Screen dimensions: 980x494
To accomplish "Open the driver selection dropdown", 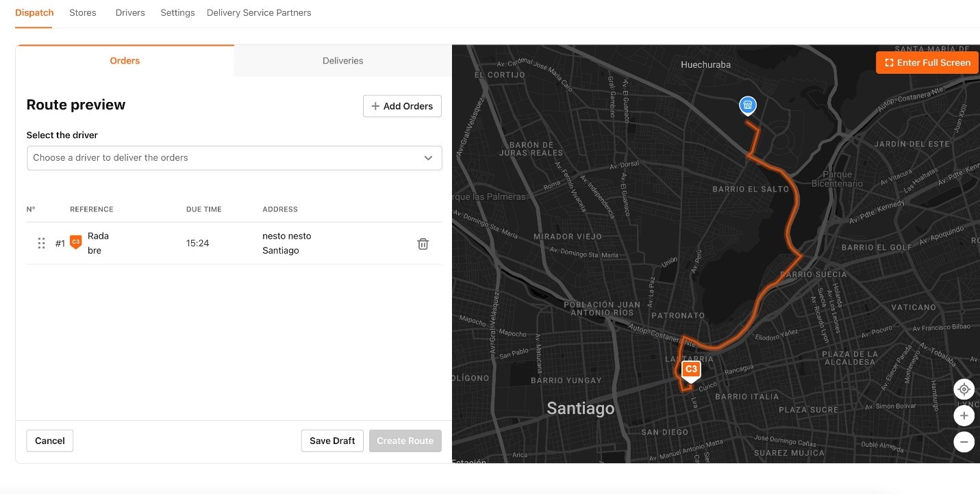I will (x=234, y=157).
